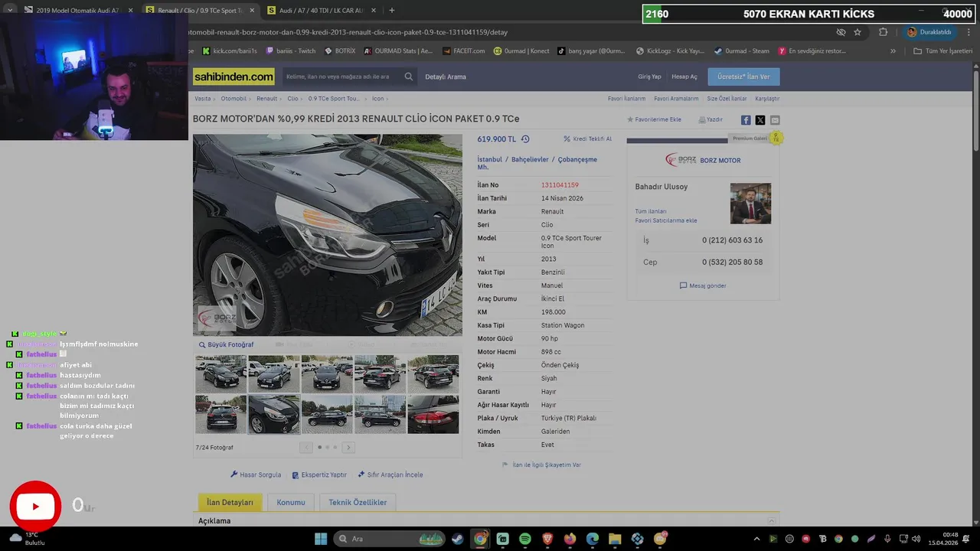
Task: Select the red taillight photo thumbnail
Action: (433, 414)
